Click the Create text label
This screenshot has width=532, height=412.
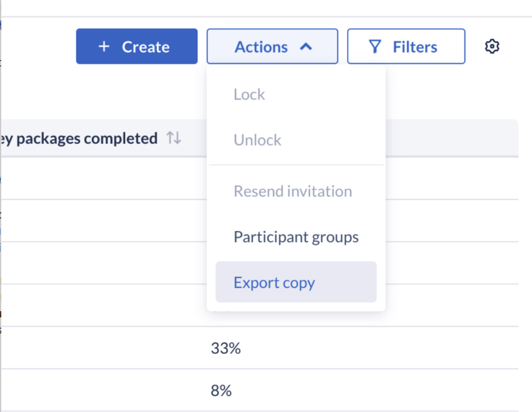[x=146, y=47]
